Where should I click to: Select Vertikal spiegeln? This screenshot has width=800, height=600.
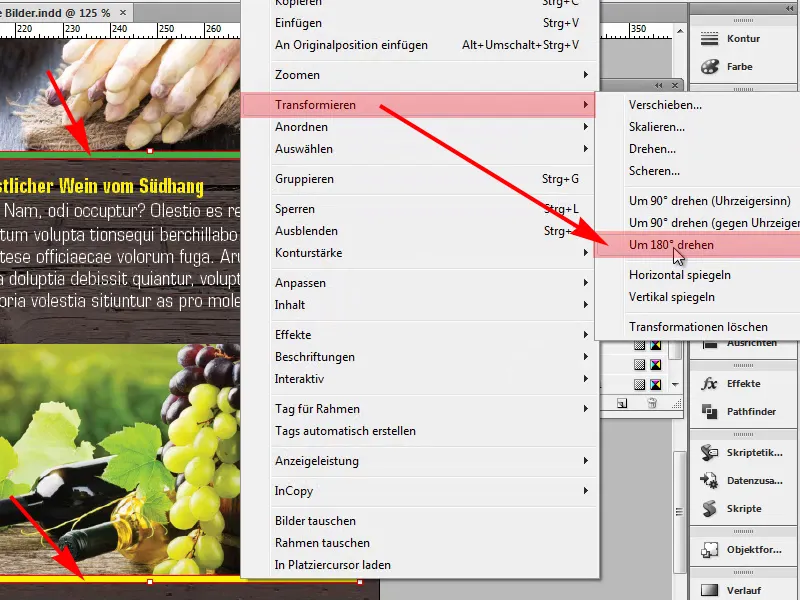pyautogui.click(x=698, y=297)
